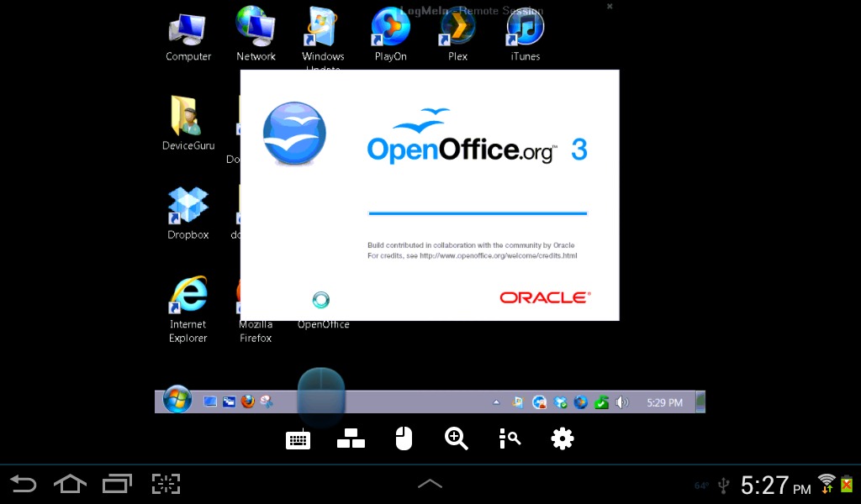Click the openoffice.org credits URL text
Image resolution: width=861 pixels, height=504 pixels.
pos(498,255)
